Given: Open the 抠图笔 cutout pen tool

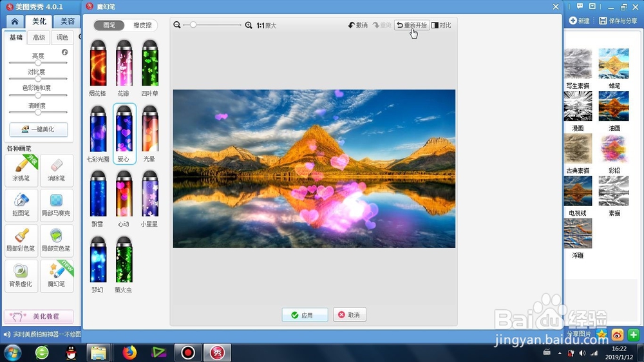Looking at the screenshot, I should [21, 205].
